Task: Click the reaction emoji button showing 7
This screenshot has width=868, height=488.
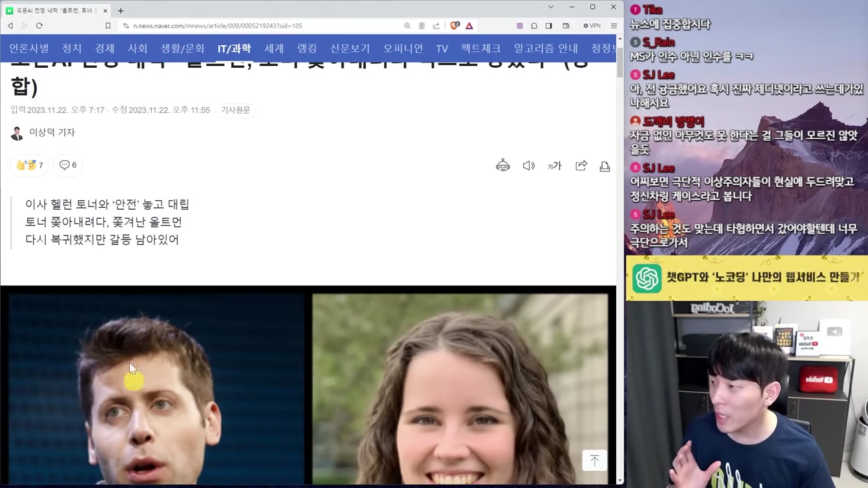Action: coord(29,165)
